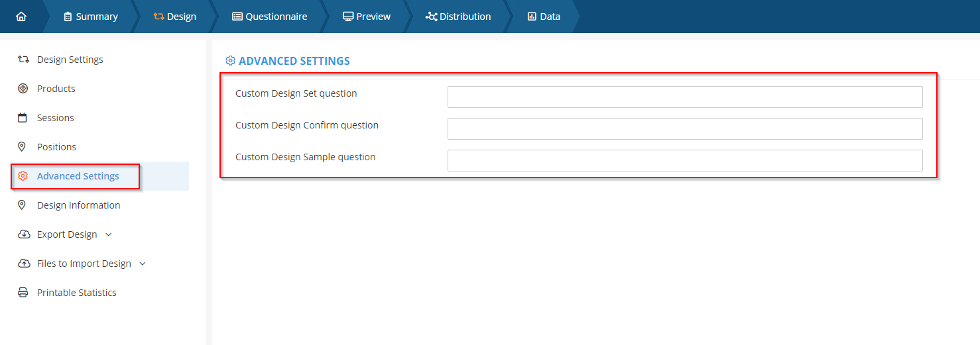Switch to the Questionnaire tab

pos(270,17)
